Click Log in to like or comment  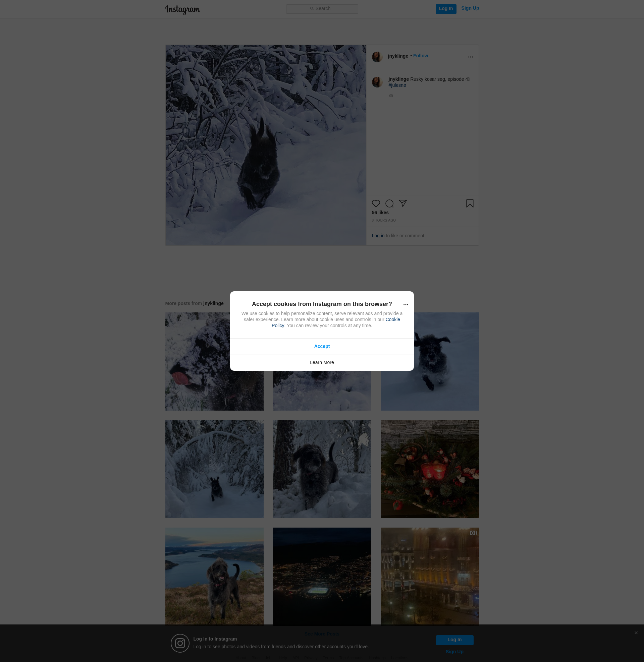click(x=378, y=236)
